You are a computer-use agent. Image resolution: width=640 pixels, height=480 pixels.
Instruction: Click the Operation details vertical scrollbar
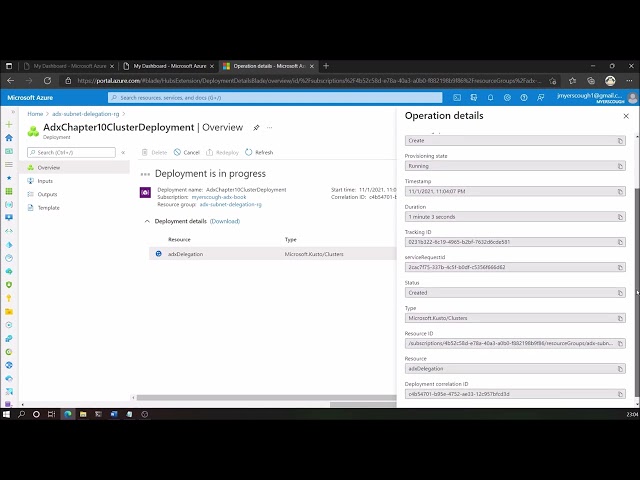637,292
